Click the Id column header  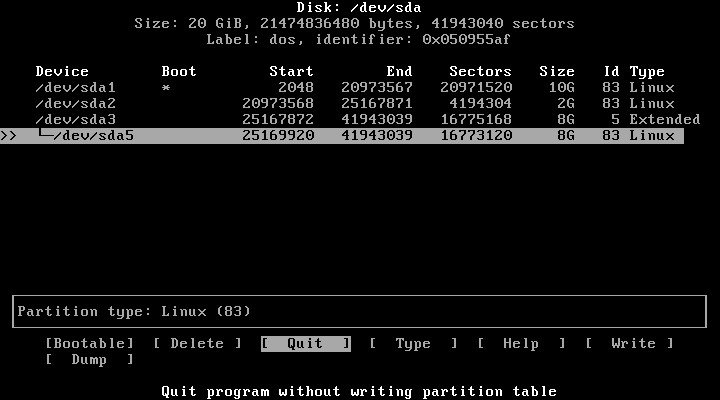coord(611,71)
